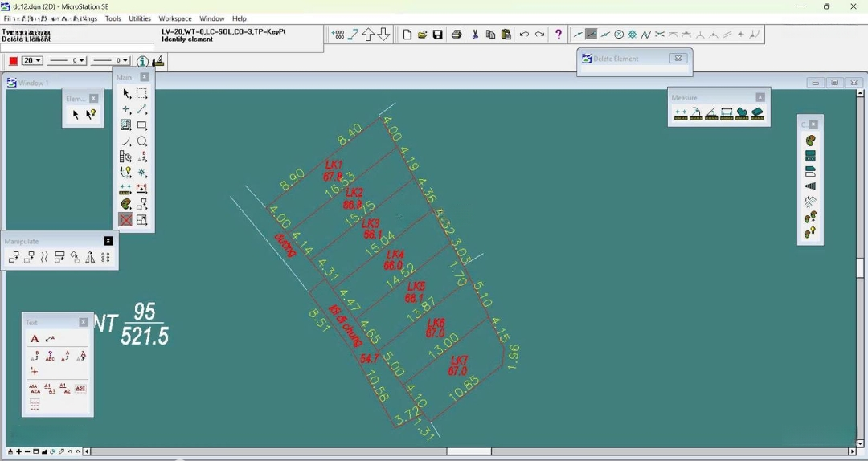
Task: Select the Measure Distance tool
Action: click(x=681, y=114)
